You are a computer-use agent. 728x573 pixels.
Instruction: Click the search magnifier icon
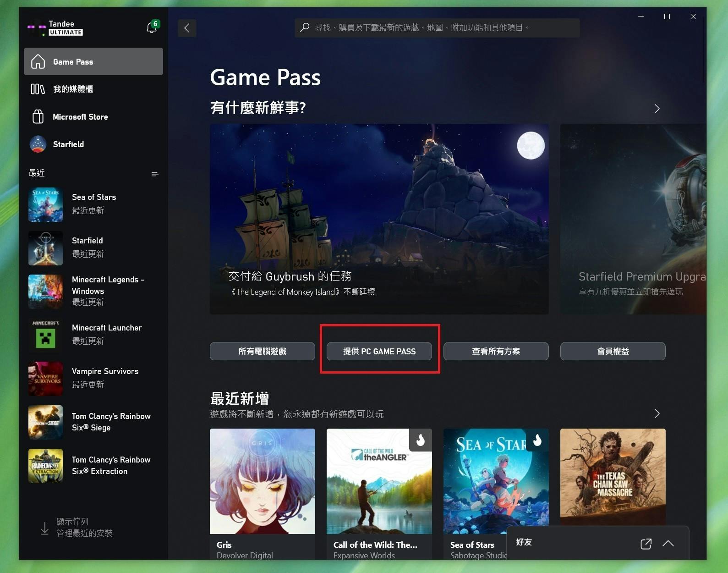[x=305, y=28]
